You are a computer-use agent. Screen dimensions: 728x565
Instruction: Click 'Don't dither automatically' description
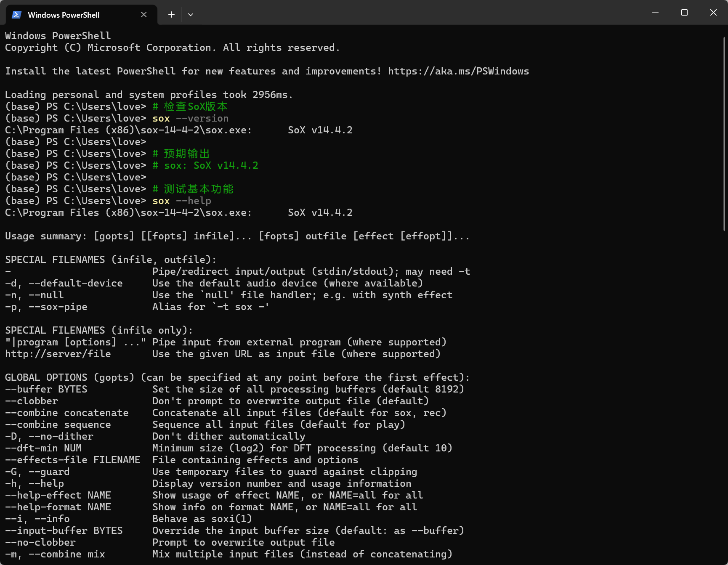coord(229,436)
